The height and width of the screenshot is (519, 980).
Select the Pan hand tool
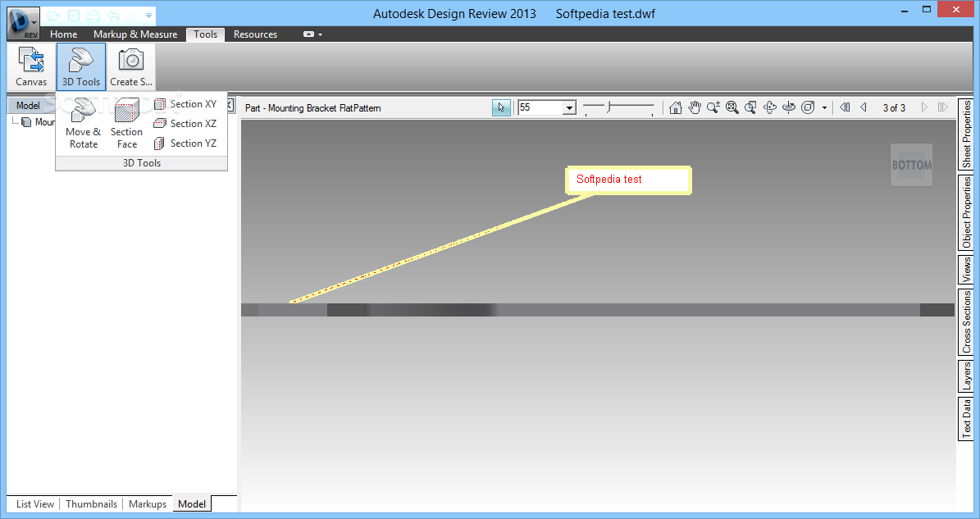pyautogui.click(x=695, y=107)
